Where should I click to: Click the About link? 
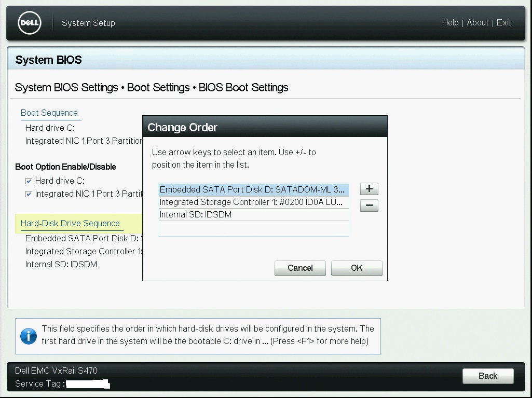478,23
